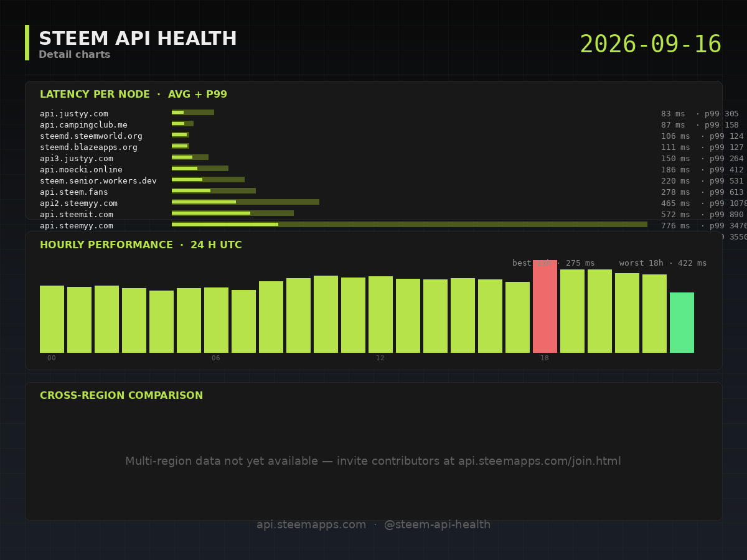
Task: Click the latency bar for api.justyy.com
Action: point(193,113)
